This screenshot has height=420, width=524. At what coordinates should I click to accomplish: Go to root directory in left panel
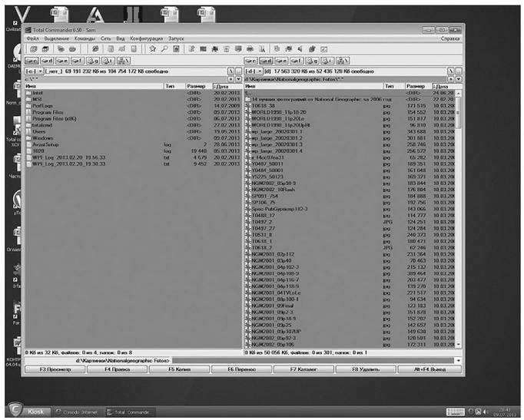point(231,71)
